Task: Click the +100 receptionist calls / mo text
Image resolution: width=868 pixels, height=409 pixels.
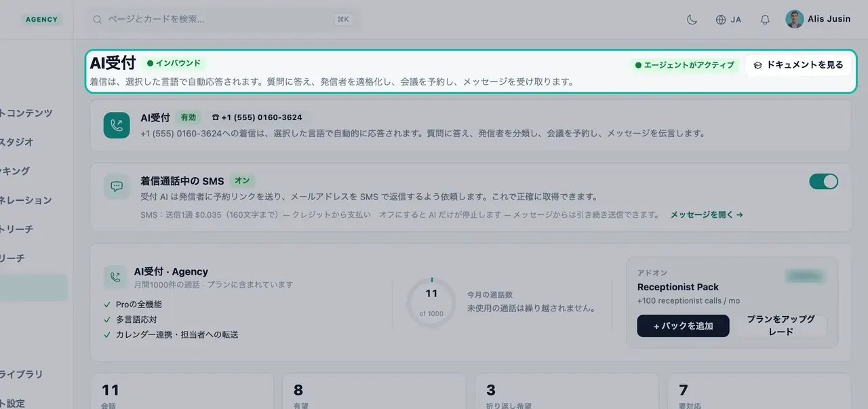Action: pyautogui.click(x=688, y=300)
